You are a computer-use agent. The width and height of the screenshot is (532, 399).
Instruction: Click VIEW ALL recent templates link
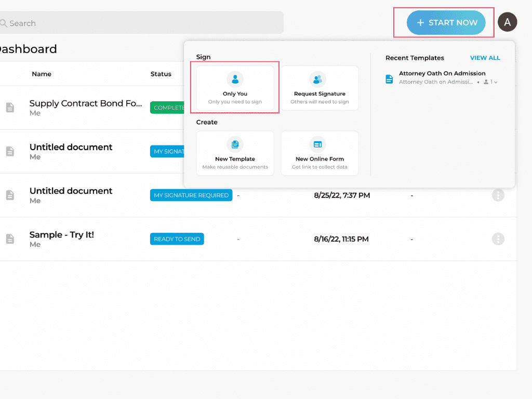point(485,58)
